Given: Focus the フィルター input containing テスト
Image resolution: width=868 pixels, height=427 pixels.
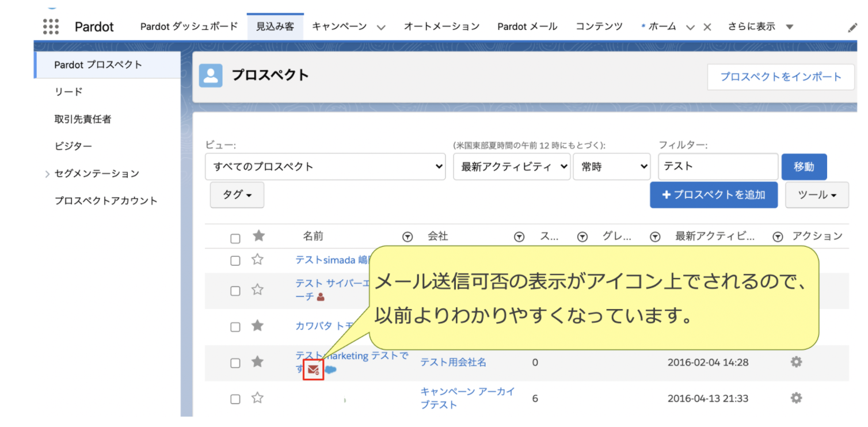Looking at the screenshot, I should 718,166.
